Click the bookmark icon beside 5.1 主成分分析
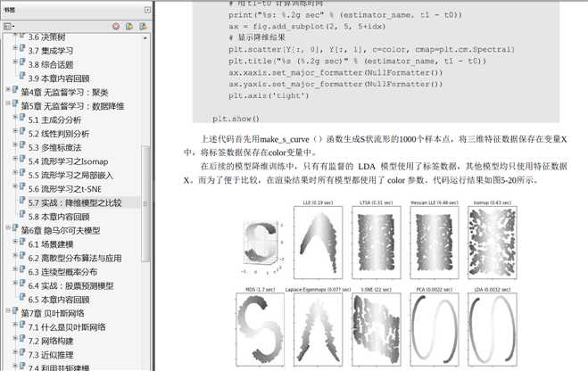This screenshot has width=588, height=371. pyautogui.click(x=22, y=118)
